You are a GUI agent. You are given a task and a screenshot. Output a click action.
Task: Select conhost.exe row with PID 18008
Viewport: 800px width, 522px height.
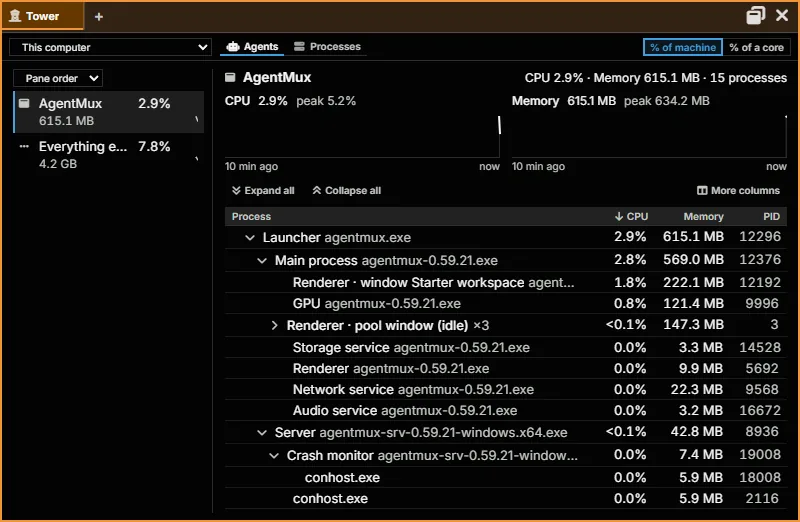[x=506, y=478]
